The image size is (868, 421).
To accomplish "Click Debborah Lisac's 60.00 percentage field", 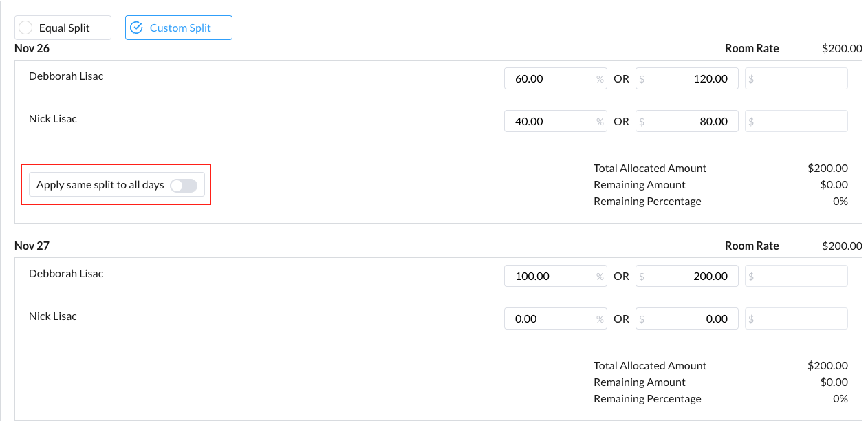I will click(550, 78).
